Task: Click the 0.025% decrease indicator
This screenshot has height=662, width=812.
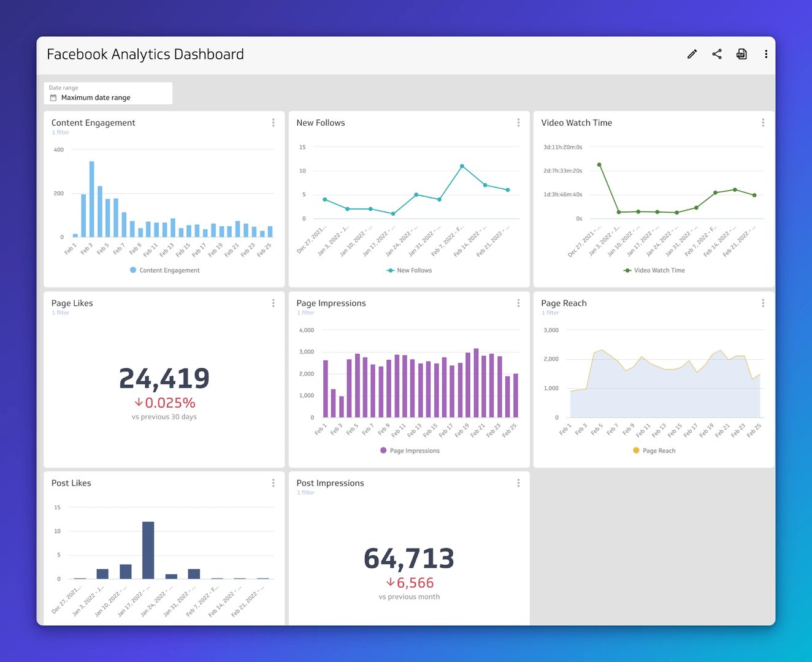Action: coord(164,403)
